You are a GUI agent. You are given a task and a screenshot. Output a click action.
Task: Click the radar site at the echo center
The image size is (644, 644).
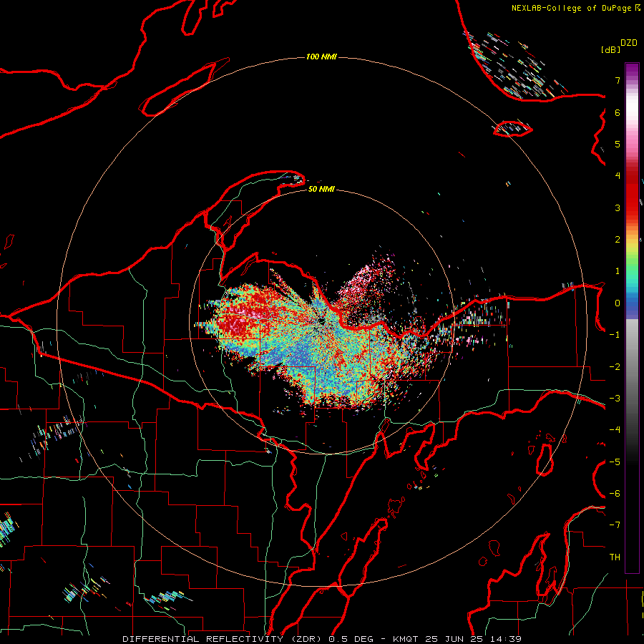pos(321,321)
